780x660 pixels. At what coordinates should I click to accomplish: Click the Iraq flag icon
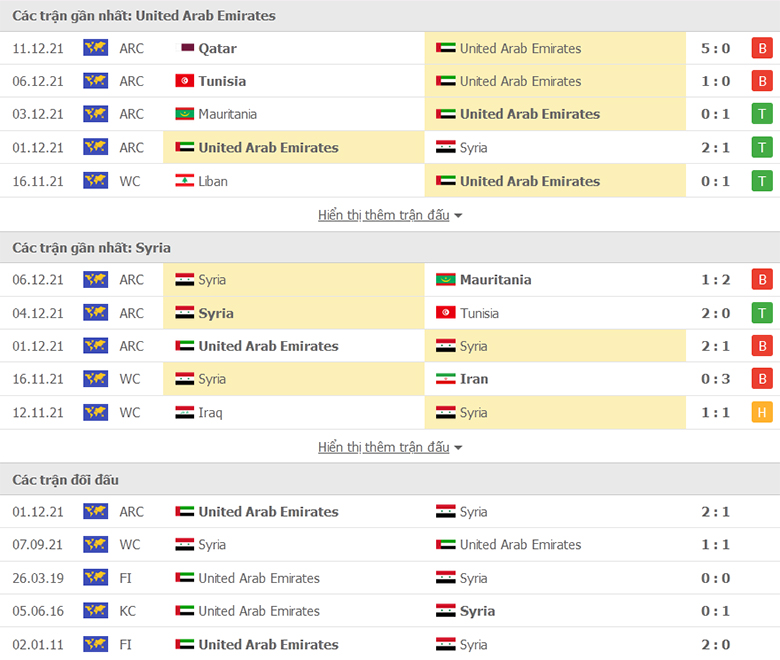pyautogui.click(x=185, y=412)
